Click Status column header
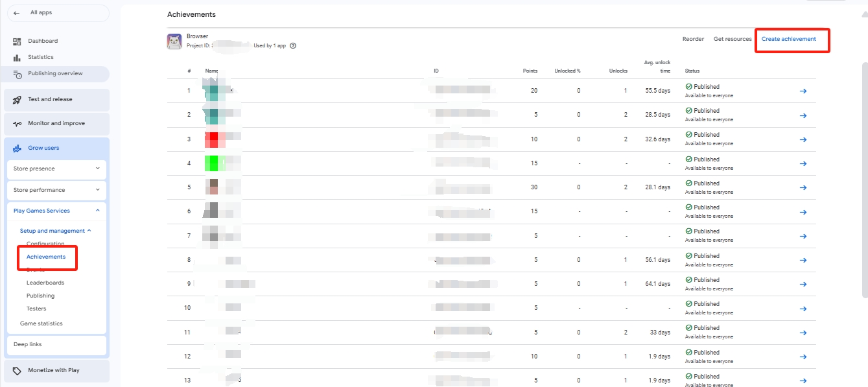The width and height of the screenshot is (868, 387). 692,71
